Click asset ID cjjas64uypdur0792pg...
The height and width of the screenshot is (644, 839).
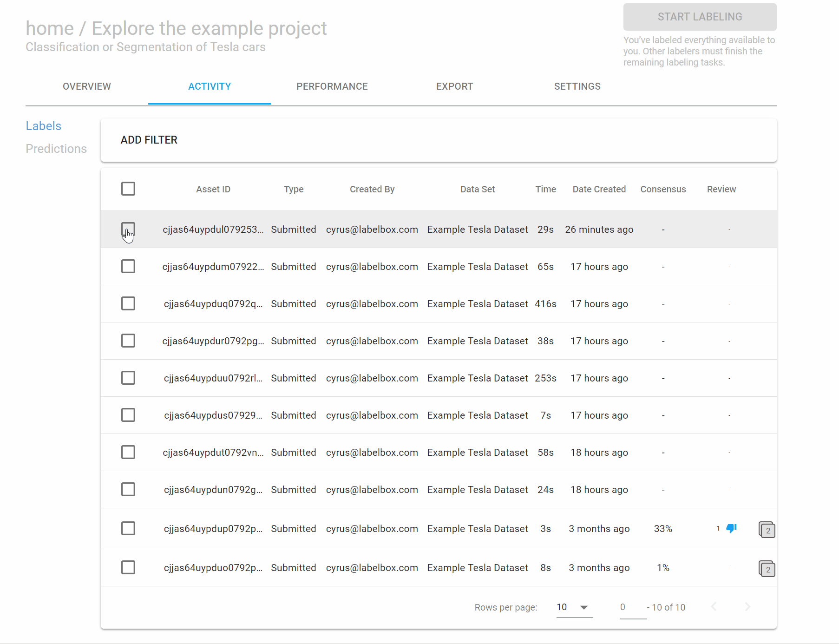[x=213, y=341]
